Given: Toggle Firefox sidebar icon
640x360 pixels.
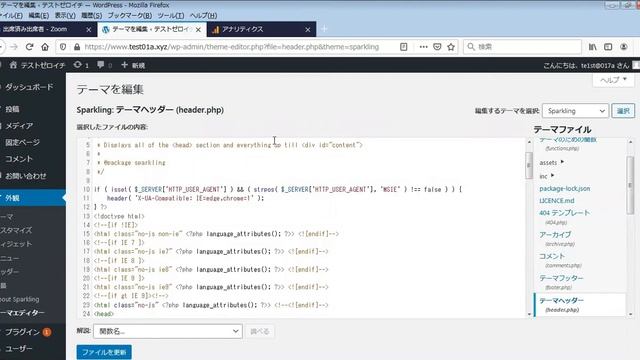Looking at the screenshot, I should tap(608, 47).
